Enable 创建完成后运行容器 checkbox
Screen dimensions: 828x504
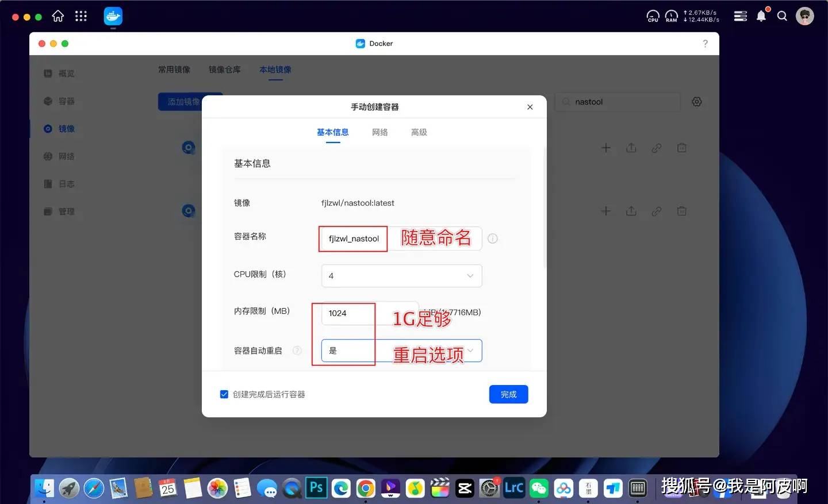click(224, 394)
